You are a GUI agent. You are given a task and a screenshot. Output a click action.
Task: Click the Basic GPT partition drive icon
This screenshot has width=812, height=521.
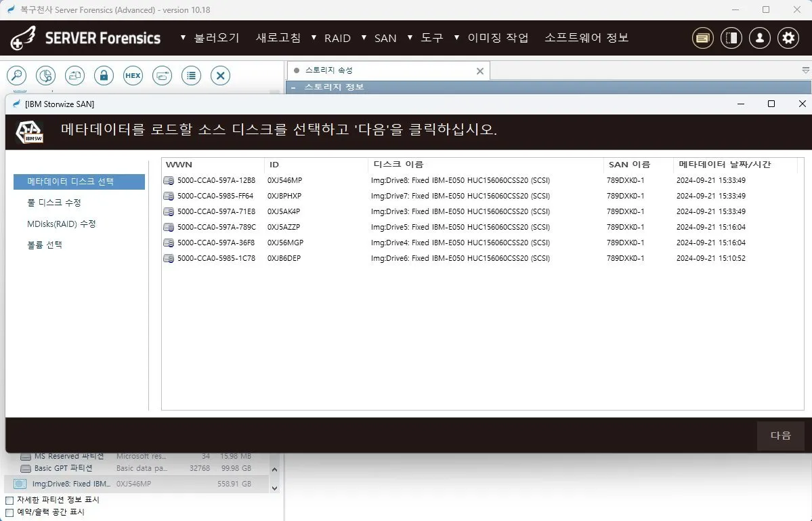(25, 468)
